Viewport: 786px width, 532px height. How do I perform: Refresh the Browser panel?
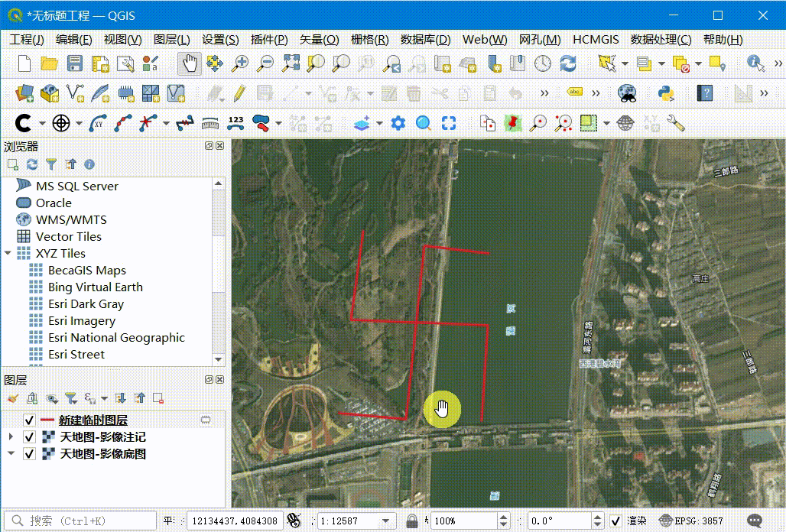pos(32,164)
